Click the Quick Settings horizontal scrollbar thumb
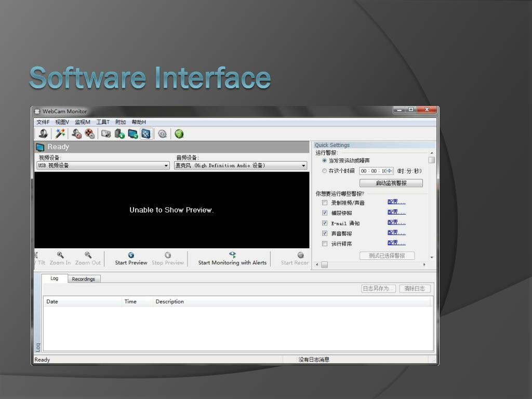 pos(324,264)
